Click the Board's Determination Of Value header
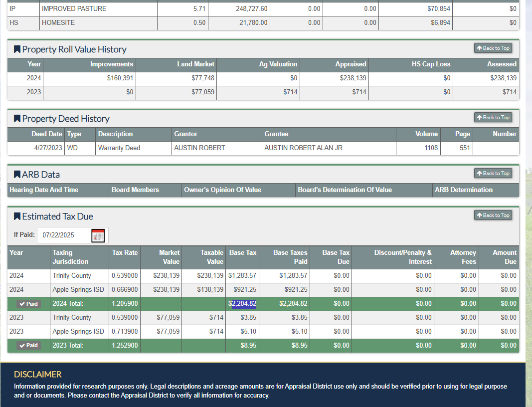This screenshot has height=407, width=532. [x=345, y=190]
